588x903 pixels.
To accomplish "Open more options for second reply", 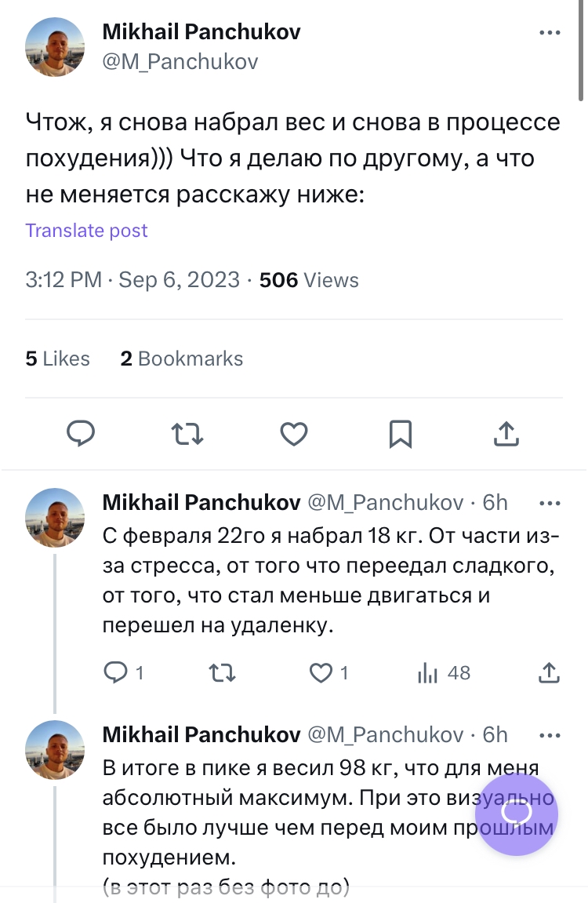I will [549, 734].
